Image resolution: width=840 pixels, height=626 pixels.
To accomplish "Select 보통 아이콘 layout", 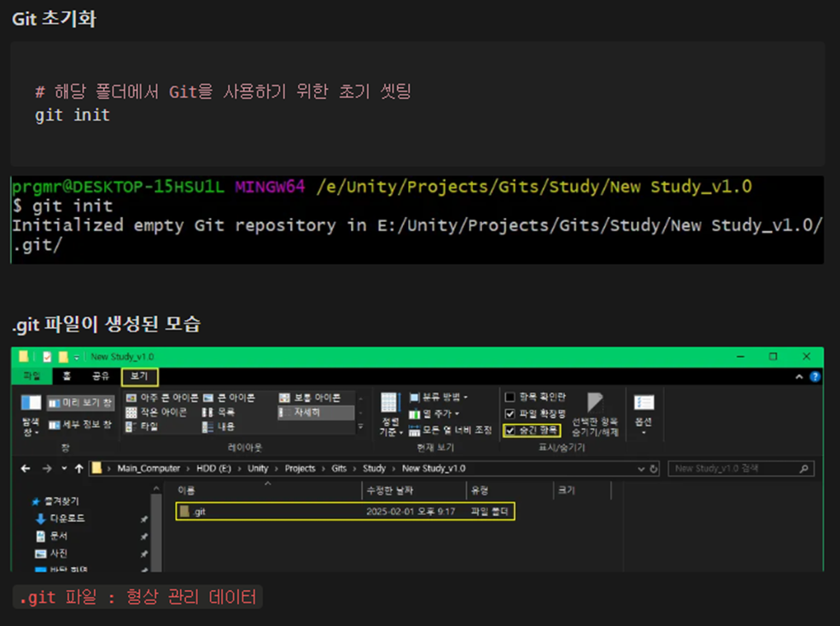I will point(310,398).
